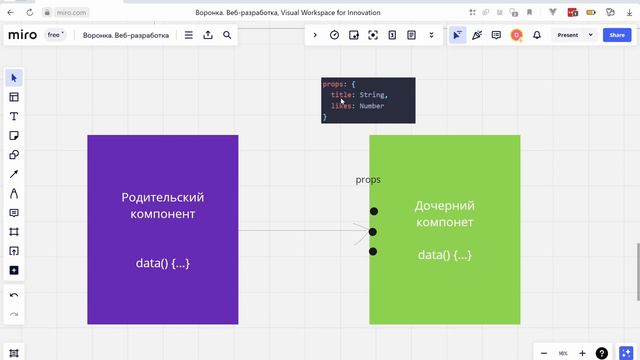Open the free plan dropdown badge
Image resolution: width=640 pixels, height=360 pixels.
55,35
